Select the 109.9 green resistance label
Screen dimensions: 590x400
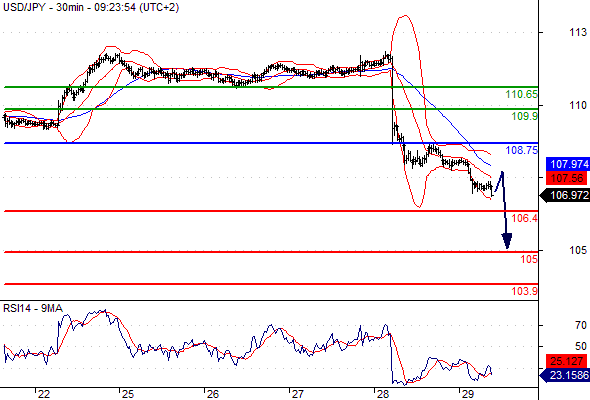pos(525,116)
